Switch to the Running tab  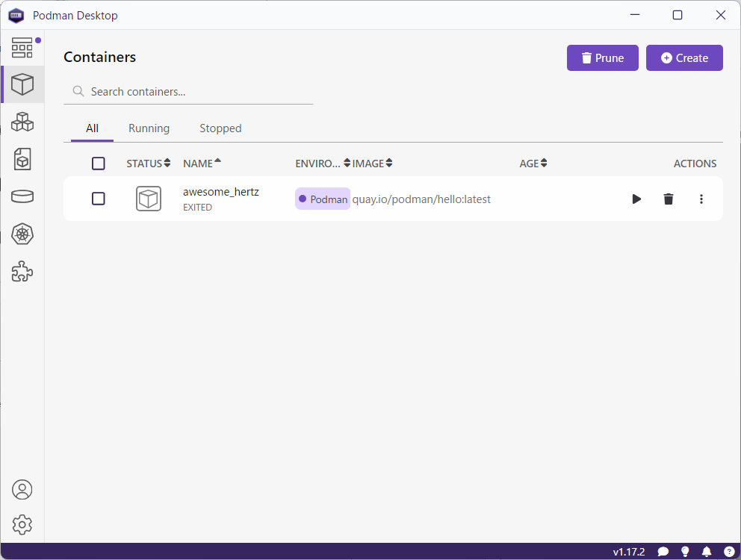point(149,128)
